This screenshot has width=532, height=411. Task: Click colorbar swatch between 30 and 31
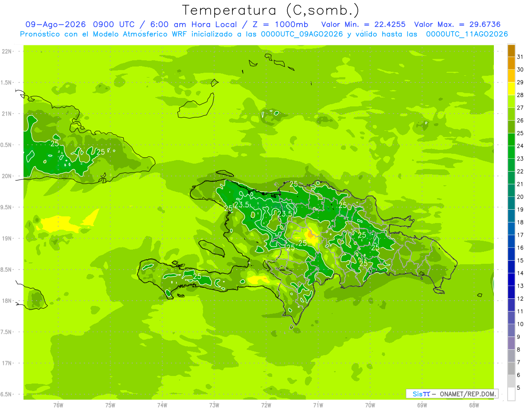(x=511, y=63)
